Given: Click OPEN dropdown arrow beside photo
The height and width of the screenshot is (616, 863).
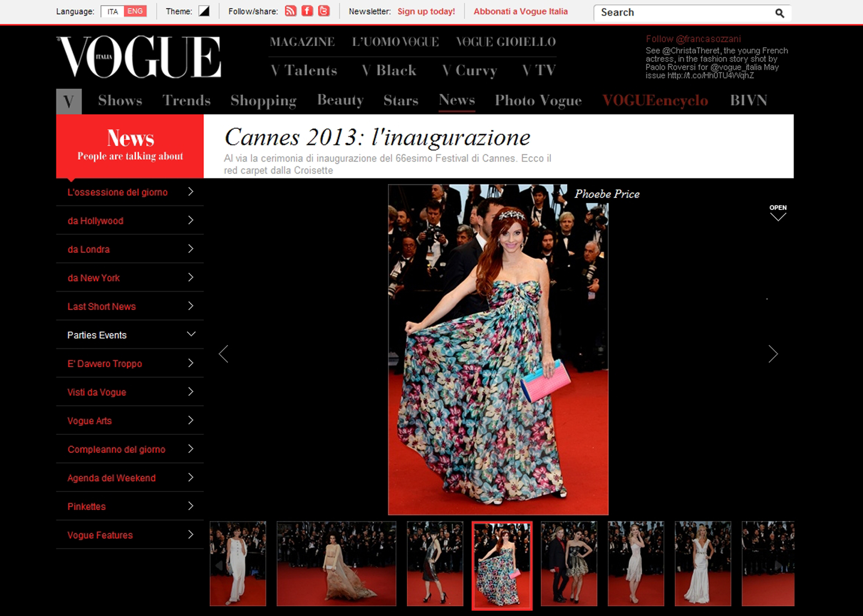Looking at the screenshot, I should pos(778,217).
